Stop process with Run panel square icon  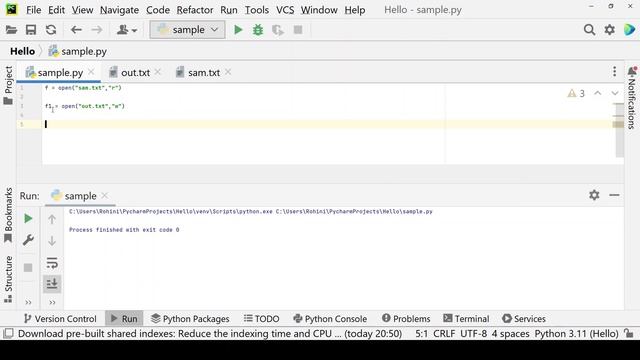pyautogui.click(x=28, y=268)
